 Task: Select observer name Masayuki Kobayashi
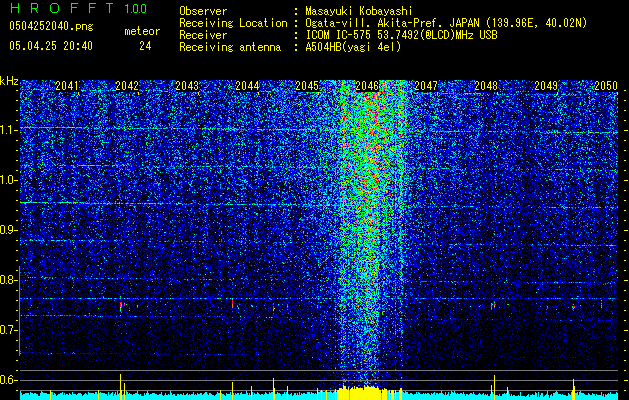point(359,11)
